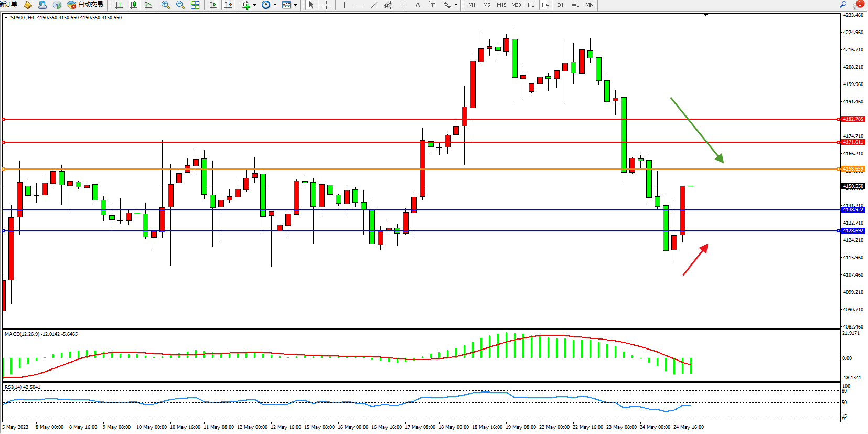The height and width of the screenshot is (434, 868).
Task: Select the Fibonacci retracement tool
Action: (403, 5)
